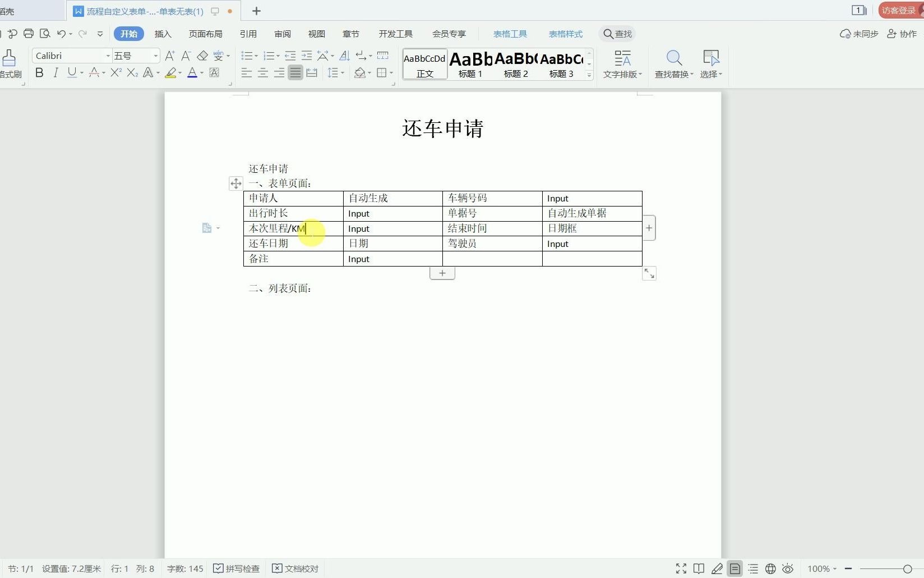Click the zoom slider handle
Image resolution: width=924 pixels, height=578 pixels.
[907, 568]
